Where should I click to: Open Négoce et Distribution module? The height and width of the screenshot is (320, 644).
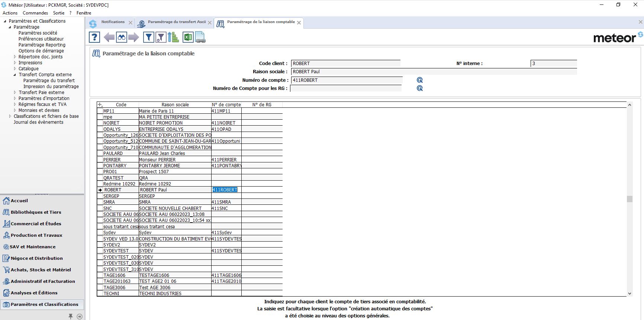click(x=42, y=258)
